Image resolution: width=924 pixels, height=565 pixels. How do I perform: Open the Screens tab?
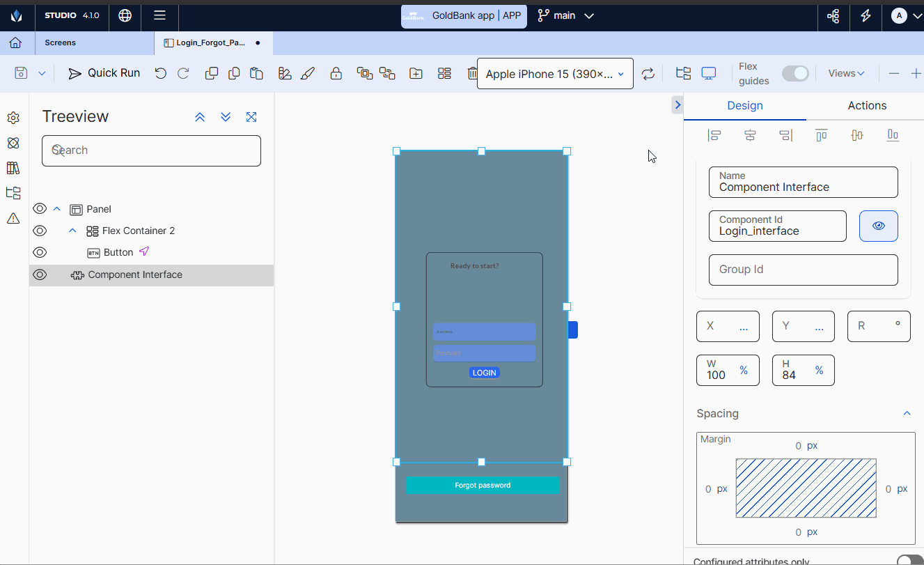tap(61, 43)
